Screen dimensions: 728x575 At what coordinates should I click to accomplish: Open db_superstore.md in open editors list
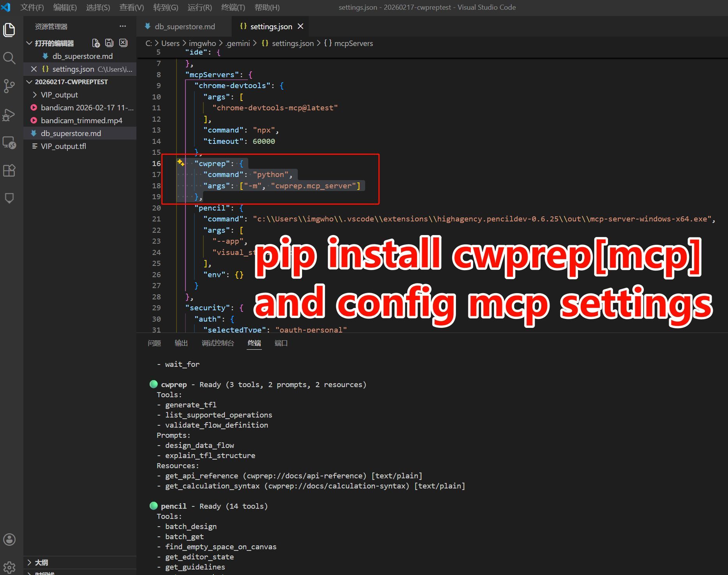pos(80,56)
